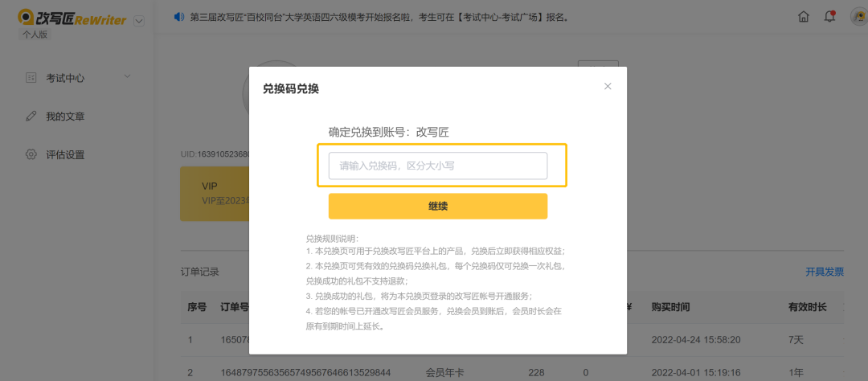Click the 继续 button
The height and width of the screenshot is (381, 868).
[438, 207]
